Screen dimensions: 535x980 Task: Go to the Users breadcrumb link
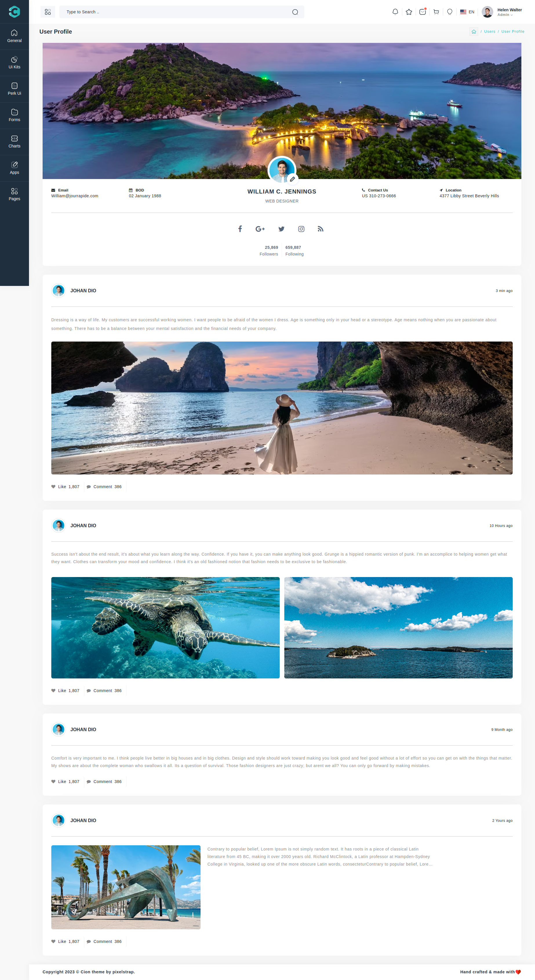(489, 32)
